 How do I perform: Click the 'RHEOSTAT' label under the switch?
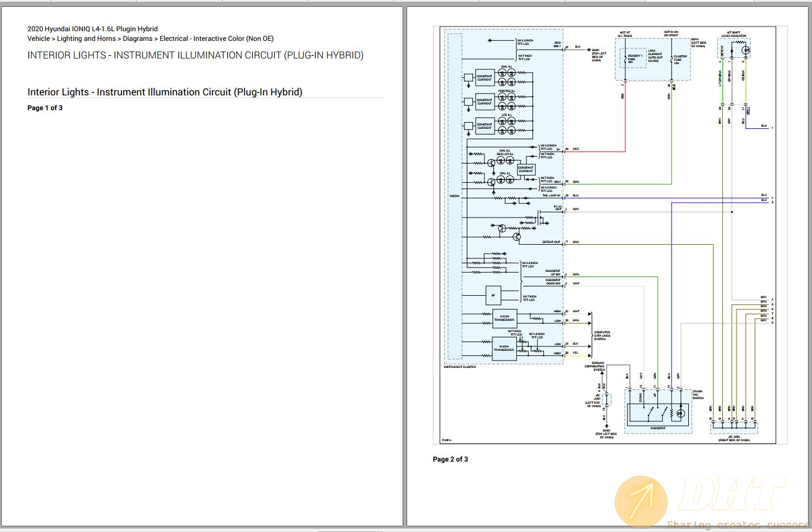coord(658,428)
